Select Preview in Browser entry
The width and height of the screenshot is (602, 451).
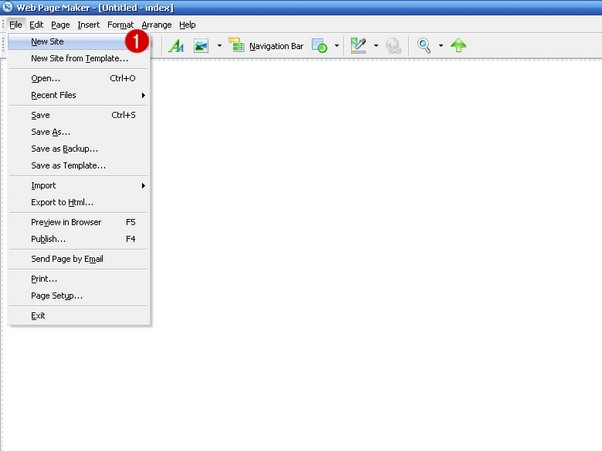click(79, 222)
